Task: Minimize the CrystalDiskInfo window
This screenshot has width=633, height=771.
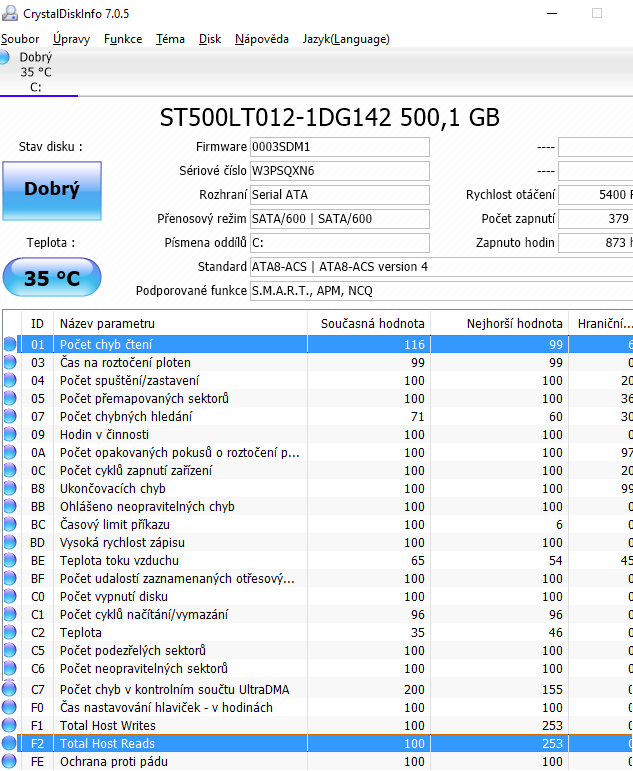Action: coord(552,13)
